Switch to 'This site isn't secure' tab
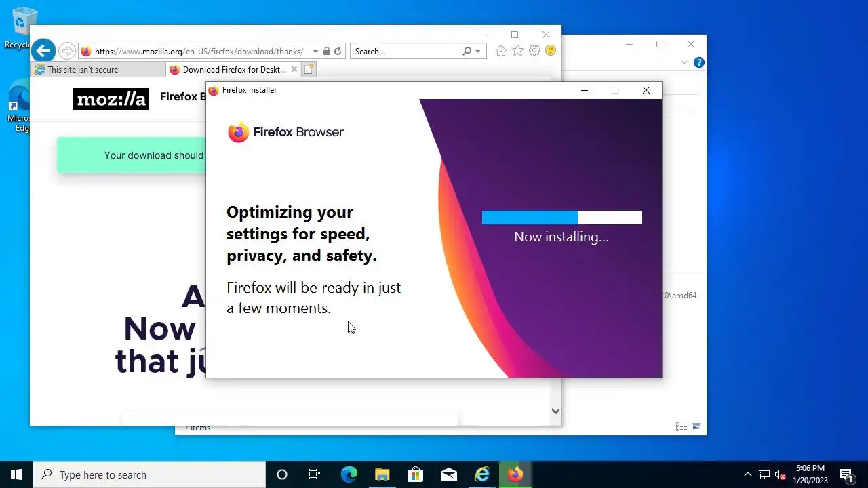The height and width of the screenshot is (488, 868). pyautogui.click(x=98, y=70)
